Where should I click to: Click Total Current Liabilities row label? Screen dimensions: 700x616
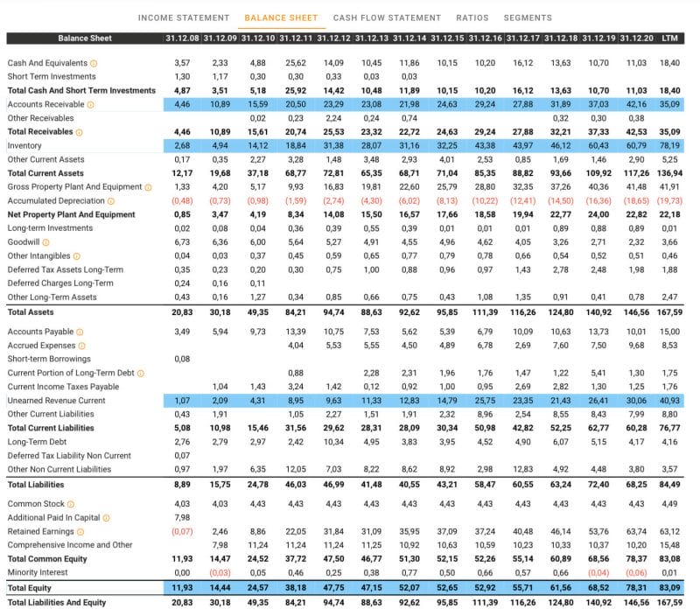tap(51, 428)
